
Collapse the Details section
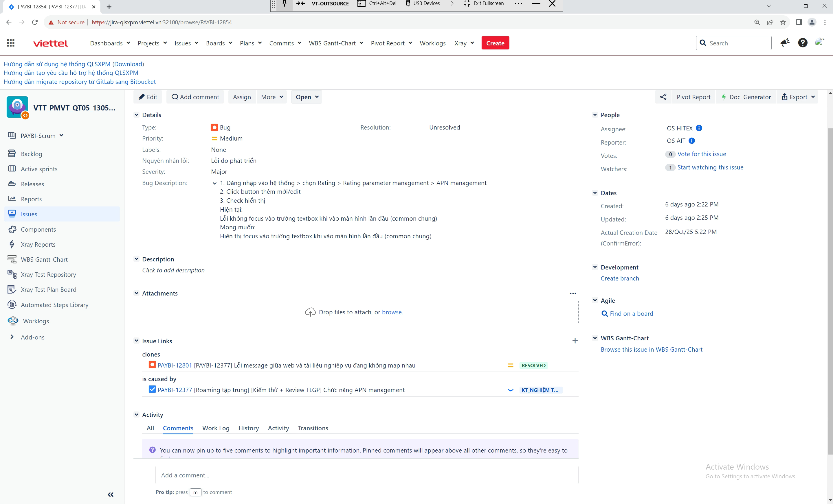point(137,115)
